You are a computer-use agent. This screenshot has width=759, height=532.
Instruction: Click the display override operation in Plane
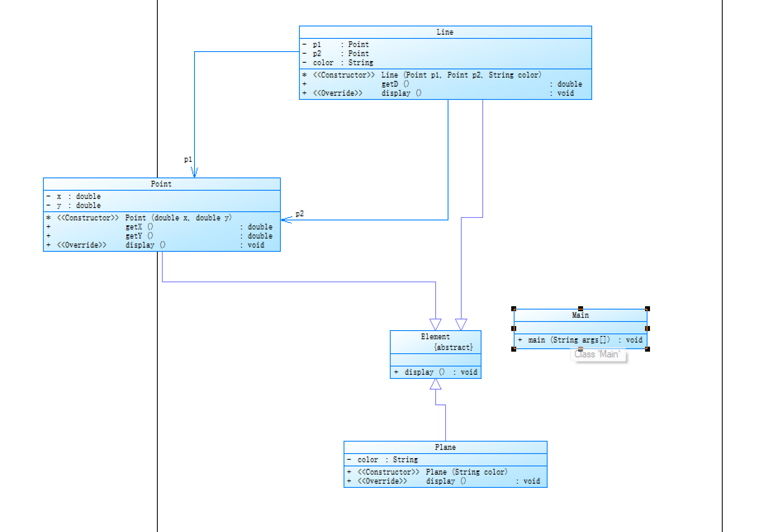tap(444, 481)
